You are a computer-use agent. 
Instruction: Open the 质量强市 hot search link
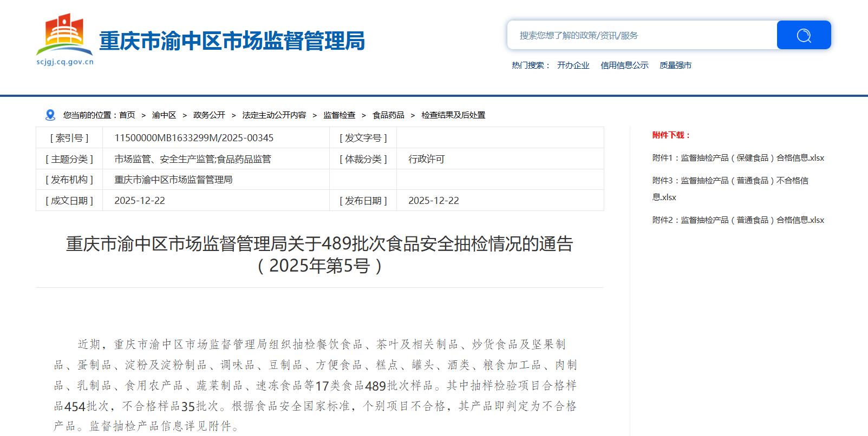(x=675, y=65)
